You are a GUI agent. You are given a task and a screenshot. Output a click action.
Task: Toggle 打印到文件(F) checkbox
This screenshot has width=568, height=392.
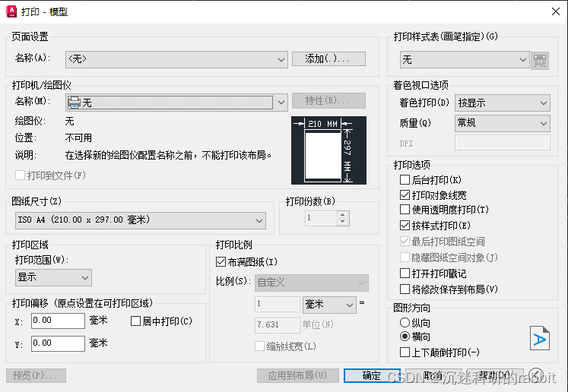pos(21,175)
